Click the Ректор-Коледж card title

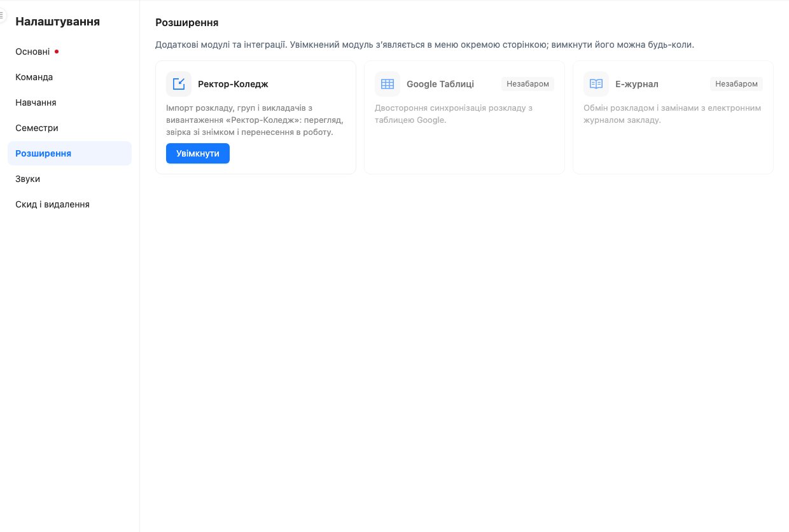(x=233, y=84)
